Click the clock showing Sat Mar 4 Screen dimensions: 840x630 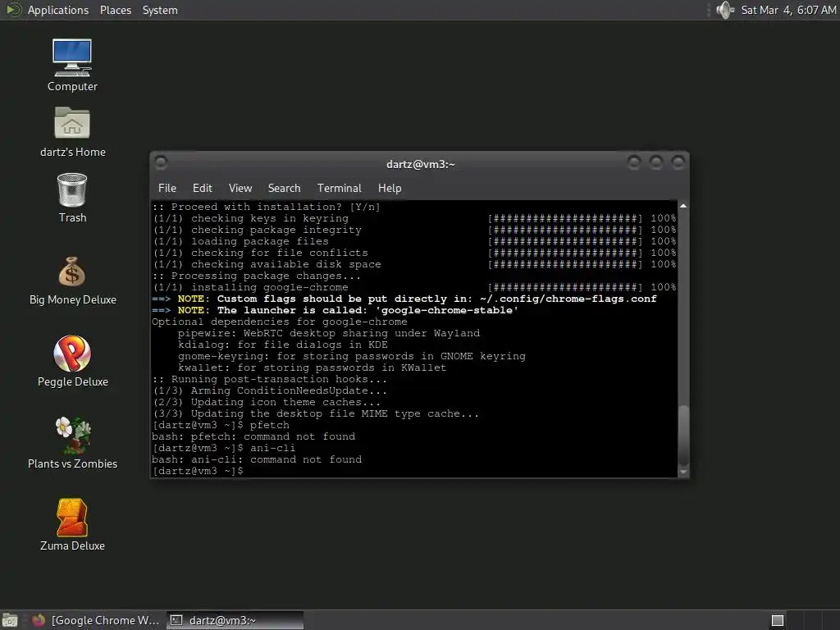tap(788, 10)
